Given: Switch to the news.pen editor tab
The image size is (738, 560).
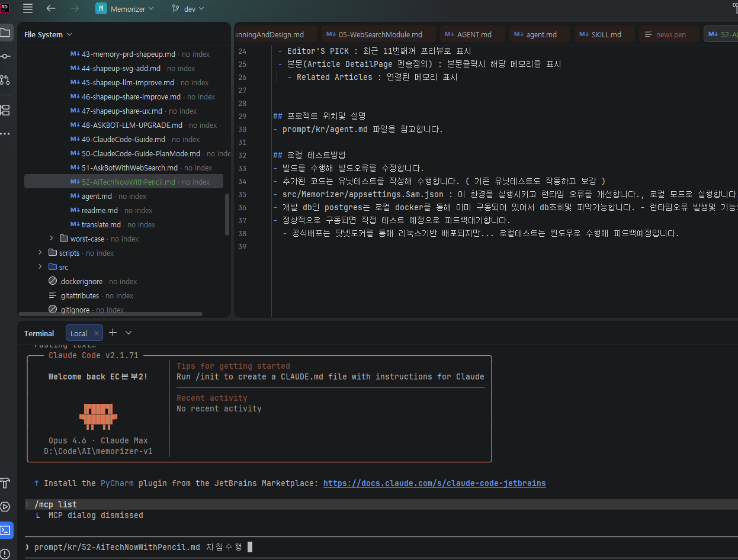Looking at the screenshot, I should tap(670, 34).
